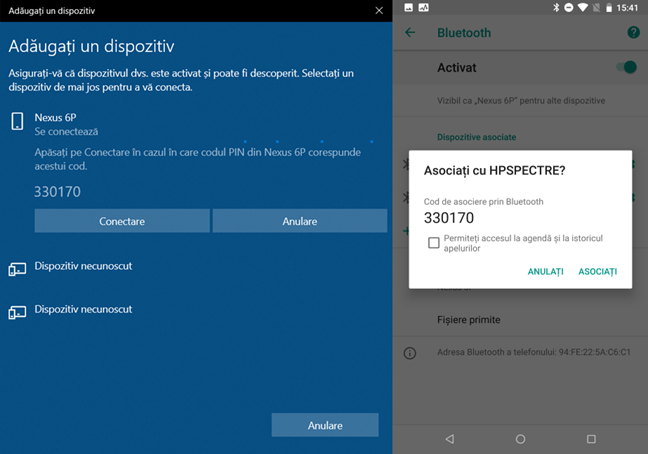Toggle the Activat Bluetooth switch
This screenshot has height=454, width=648.
[x=626, y=68]
